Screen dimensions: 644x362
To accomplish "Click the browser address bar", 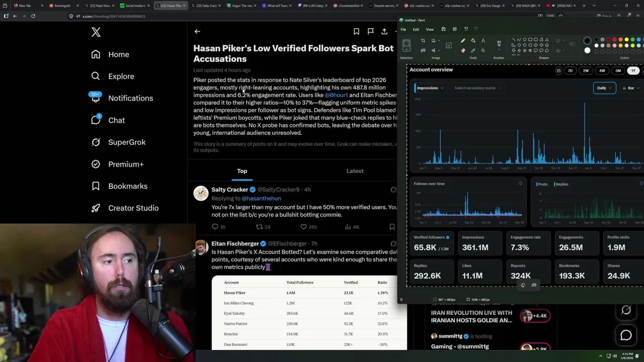I will [x=201, y=16].
